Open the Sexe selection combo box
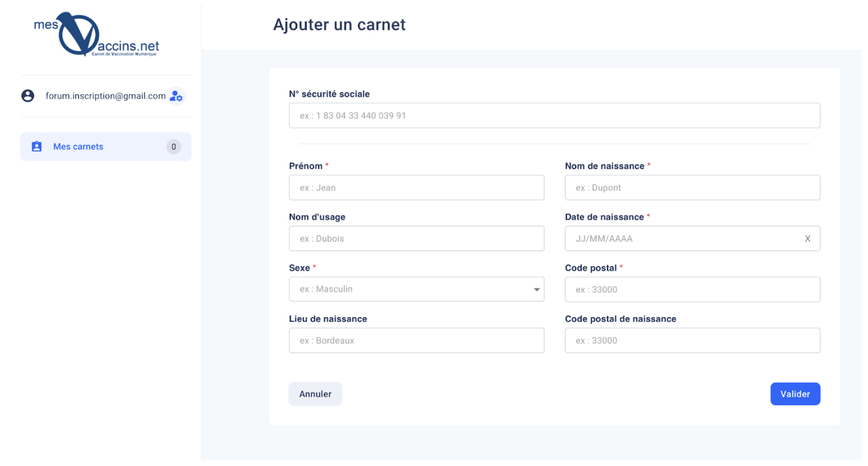The height and width of the screenshot is (466, 868). (417, 289)
